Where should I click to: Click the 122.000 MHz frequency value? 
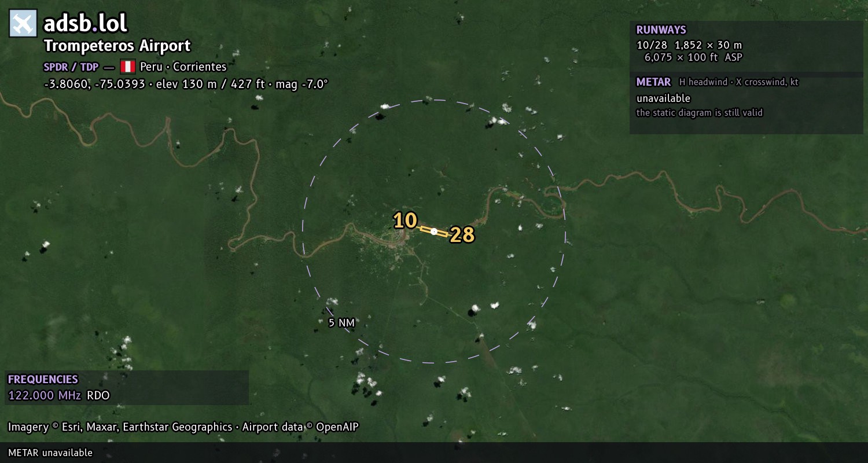click(x=45, y=396)
